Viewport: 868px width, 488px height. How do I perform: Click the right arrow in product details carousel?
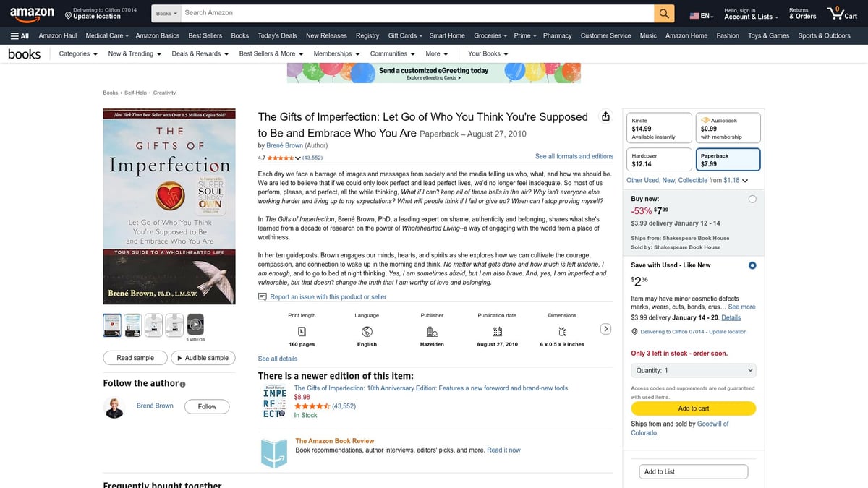tap(606, 328)
